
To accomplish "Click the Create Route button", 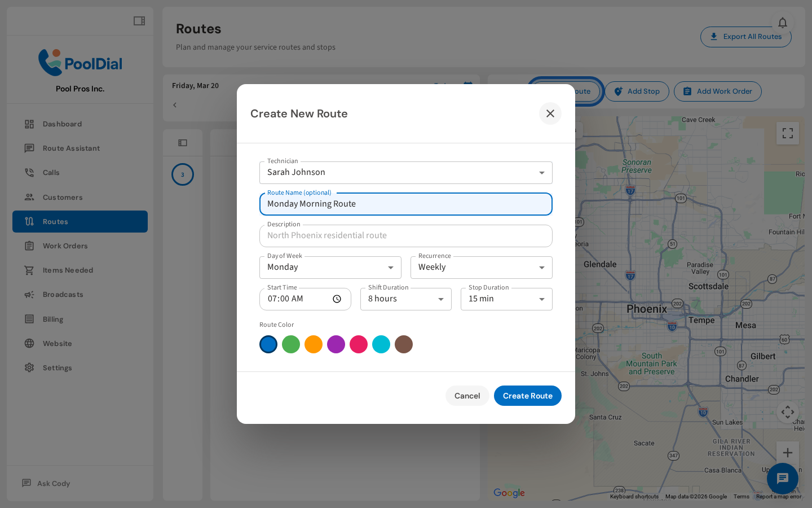I will click(x=527, y=396).
